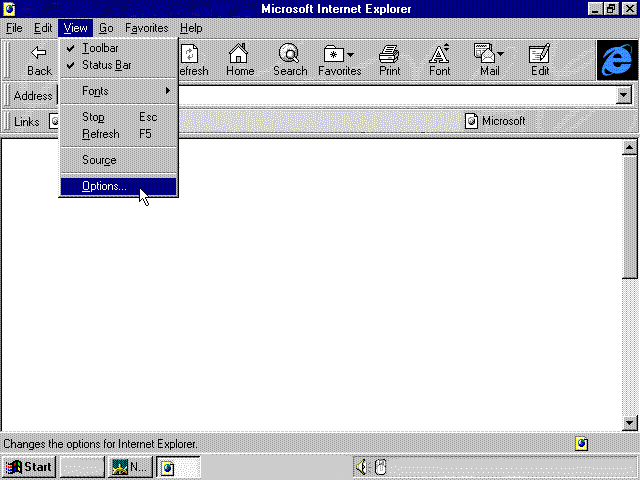This screenshot has height=480, width=640.
Task: Choose Stop in the View menu
Action: [118, 117]
